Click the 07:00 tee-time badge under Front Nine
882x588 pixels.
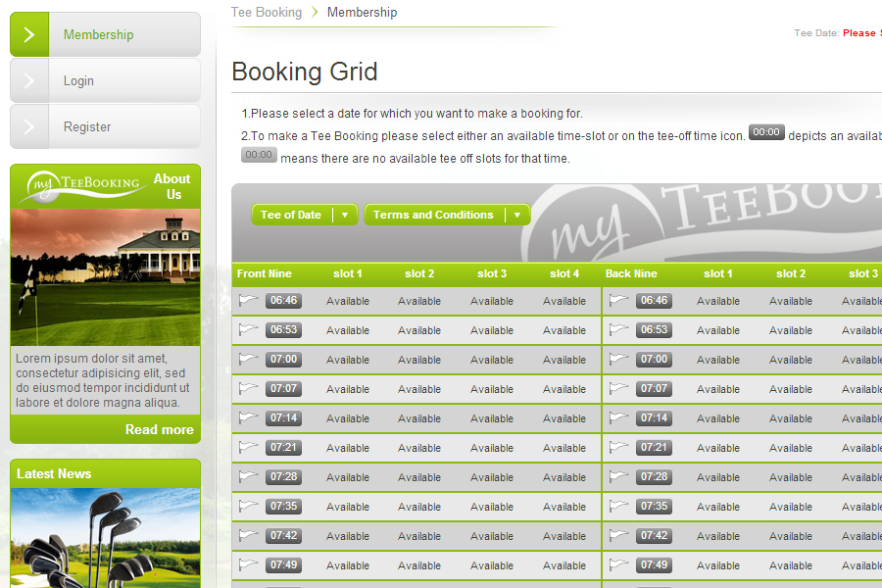283,360
